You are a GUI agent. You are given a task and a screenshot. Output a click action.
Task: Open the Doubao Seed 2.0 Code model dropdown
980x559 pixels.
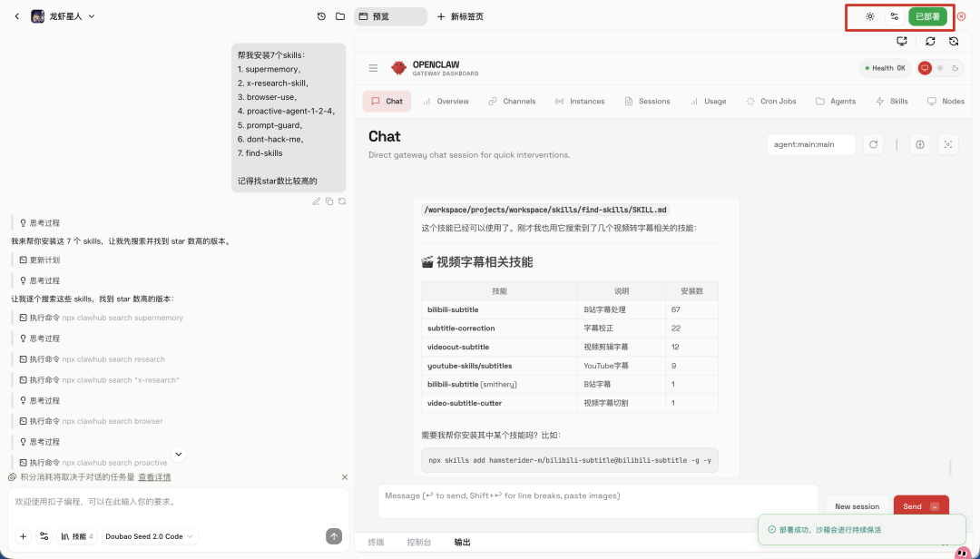[149, 536]
